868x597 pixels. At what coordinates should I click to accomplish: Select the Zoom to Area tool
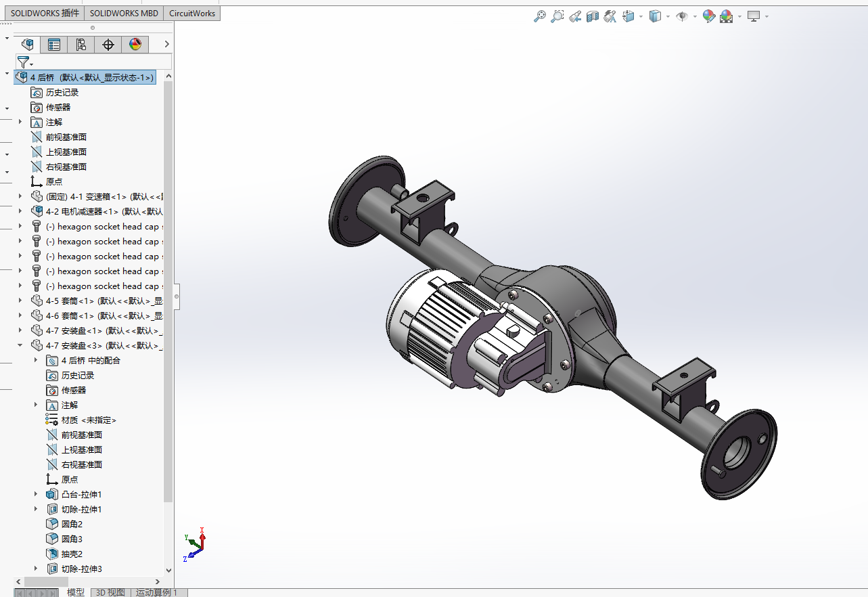click(x=557, y=16)
